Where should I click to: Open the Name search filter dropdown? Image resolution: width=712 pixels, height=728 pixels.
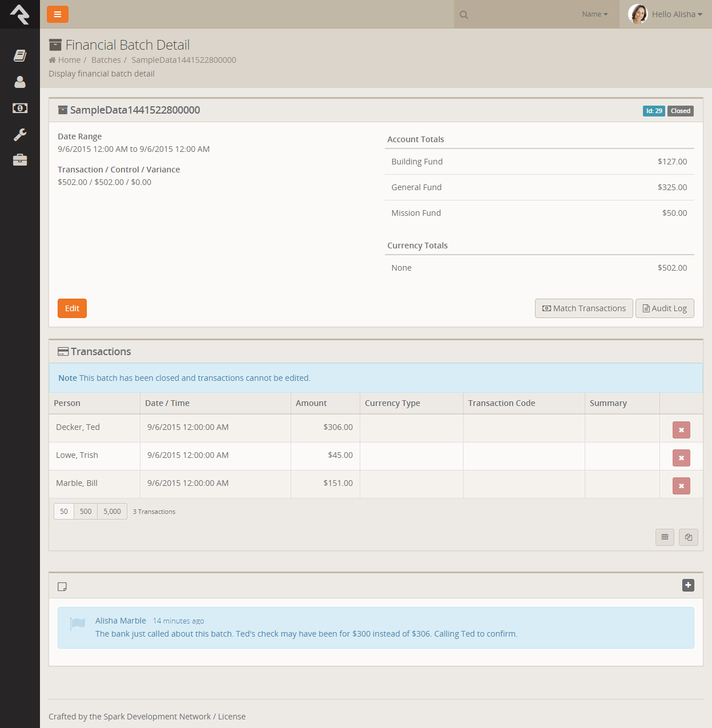pyautogui.click(x=595, y=14)
